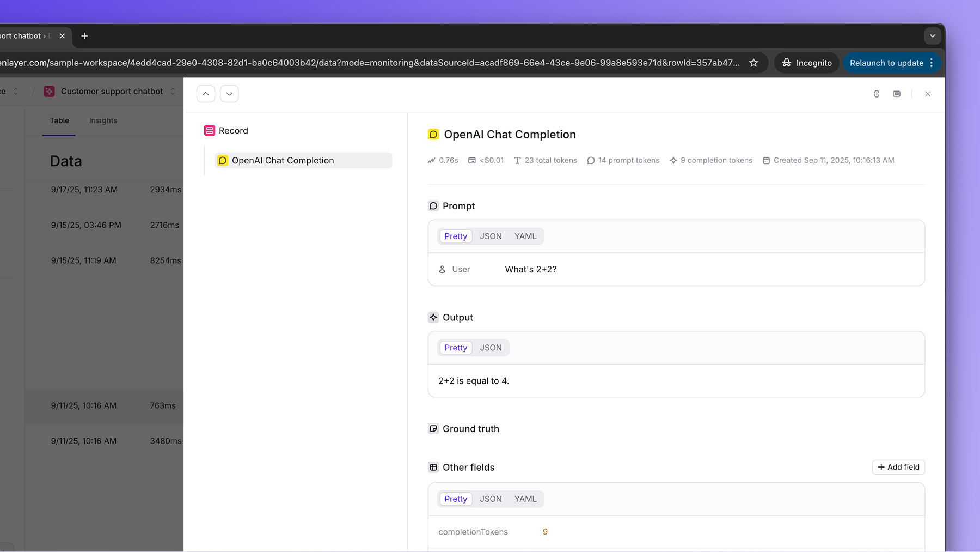980x552 pixels.
Task: Open browser three-dot menu
Action: pyautogui.click(x=932, y=63)
